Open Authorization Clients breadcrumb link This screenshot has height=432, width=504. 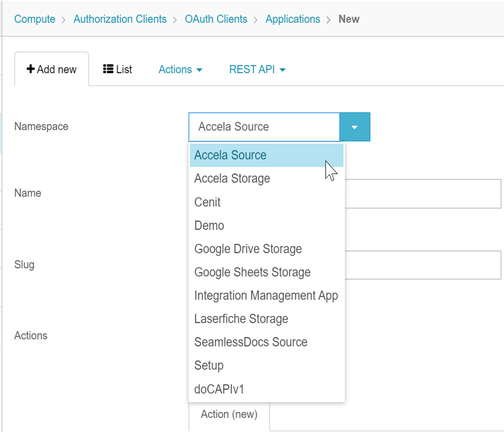120,18
